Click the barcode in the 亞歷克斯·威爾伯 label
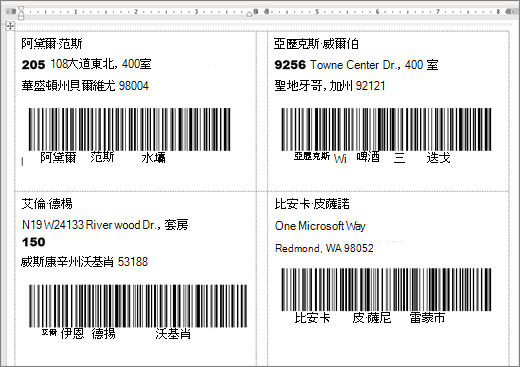The height and width of the screenshot is (367, 520). tap(386, 129)
